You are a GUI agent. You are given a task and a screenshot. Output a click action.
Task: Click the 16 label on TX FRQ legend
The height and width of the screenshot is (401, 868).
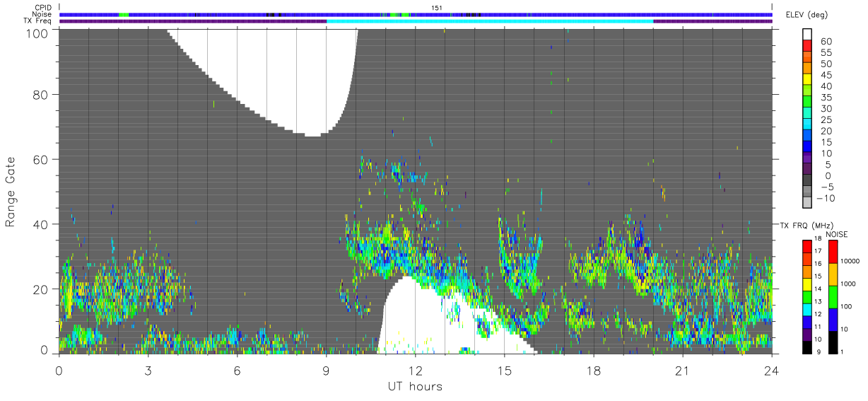[x=819, y=264]
